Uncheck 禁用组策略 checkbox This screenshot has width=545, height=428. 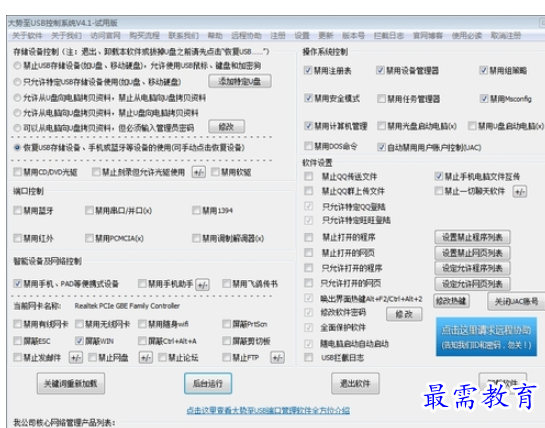pyautogui.click(x=483, y=70)
